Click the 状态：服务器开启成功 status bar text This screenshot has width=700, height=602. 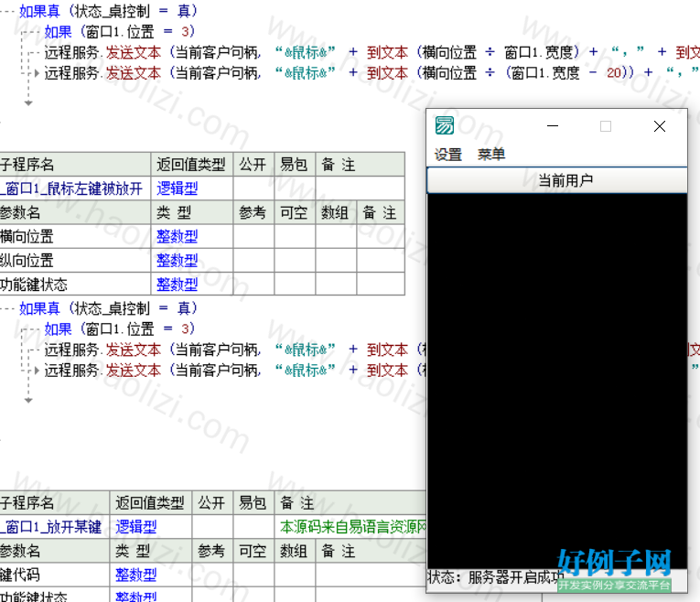pyautogui.click(x=494, y=577)
